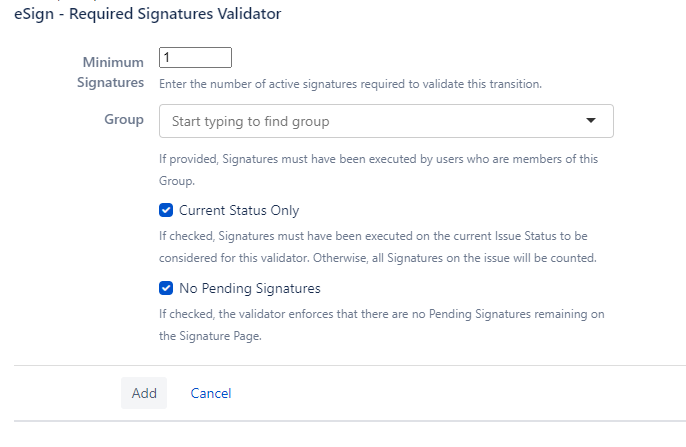Click the eSign Required Signatures Validator heading

point(147,14)
